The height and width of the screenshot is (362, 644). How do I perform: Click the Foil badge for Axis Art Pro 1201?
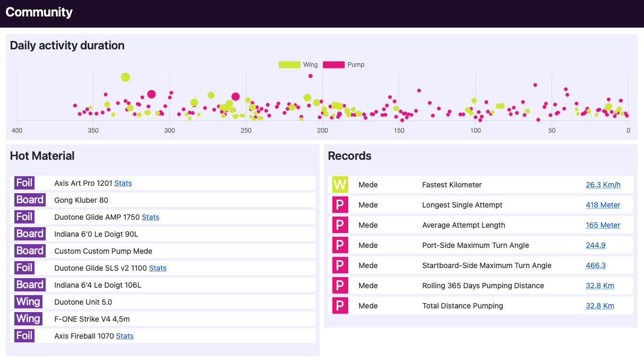click(x=24, y=183)
